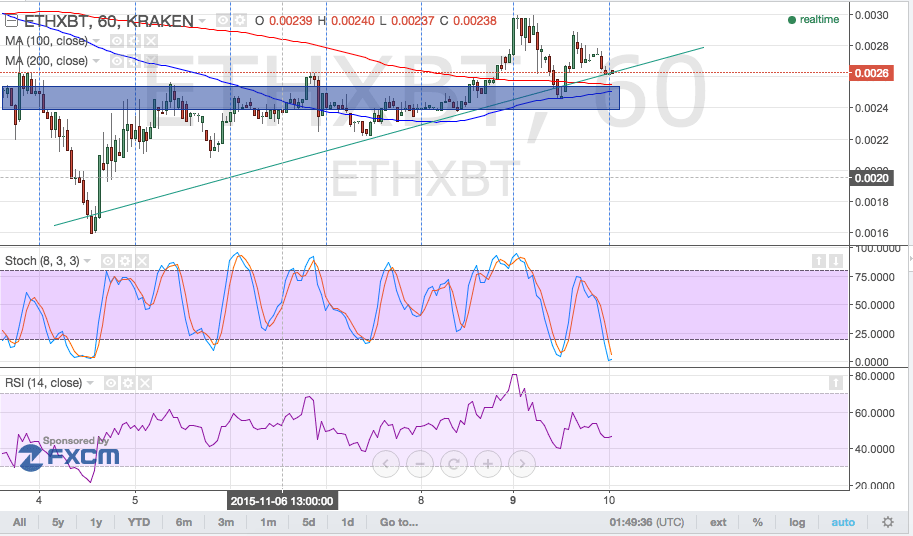Screen dimensions: 913x536
Task: Reset chart view with round refresh button
Action: 454,464
